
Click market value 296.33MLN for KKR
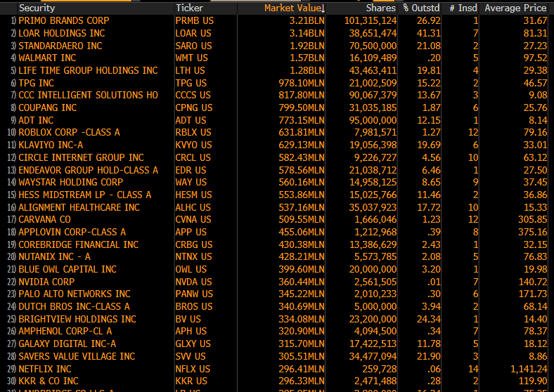302,381
